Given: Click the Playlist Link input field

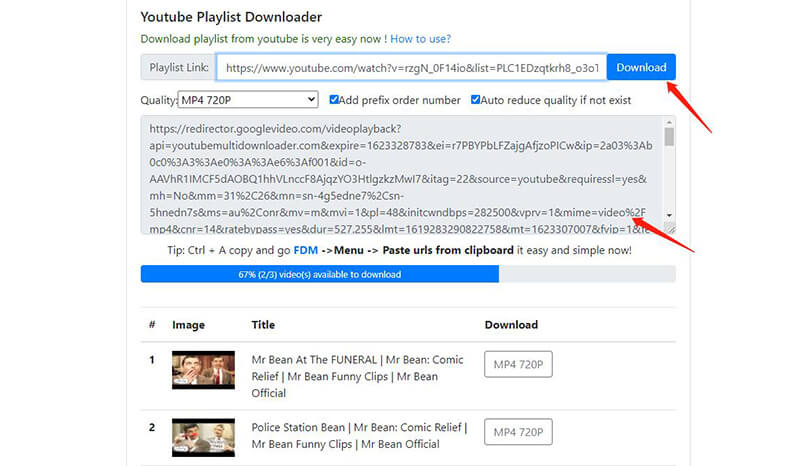Looking at the screenshot, I should tap(411, 67).
